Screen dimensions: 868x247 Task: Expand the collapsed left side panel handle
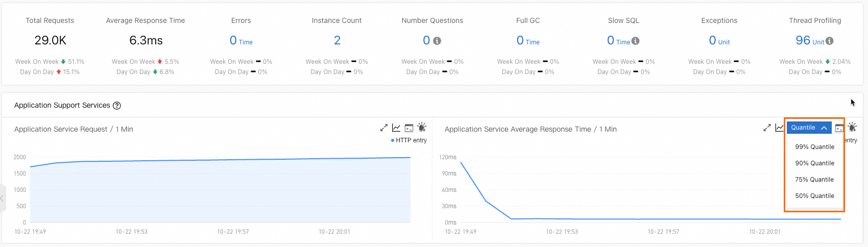[x=3, y=198]
